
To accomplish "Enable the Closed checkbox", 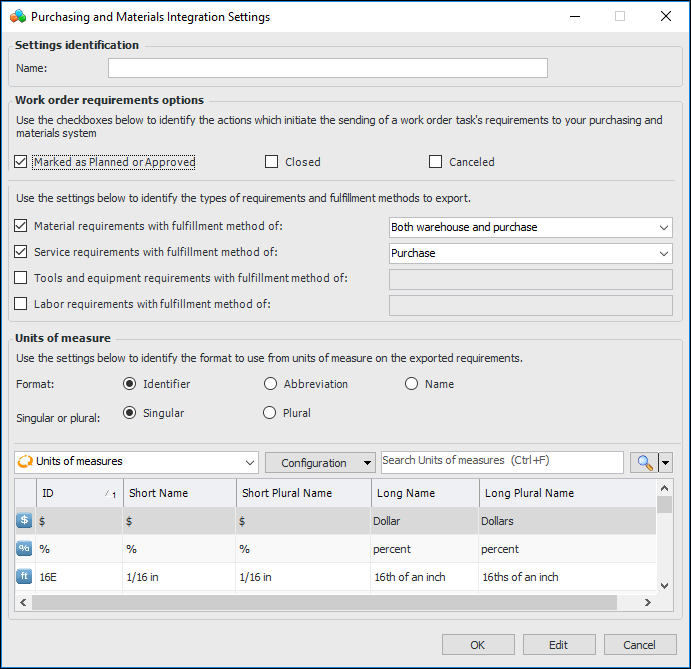I will (x=272, y=162).
